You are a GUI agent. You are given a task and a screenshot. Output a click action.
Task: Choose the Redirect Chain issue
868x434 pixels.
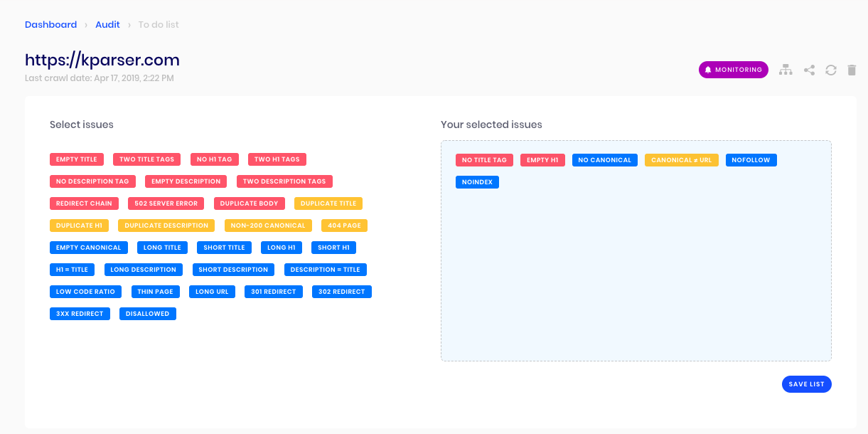pyautogui.click(x=84, y=203)
